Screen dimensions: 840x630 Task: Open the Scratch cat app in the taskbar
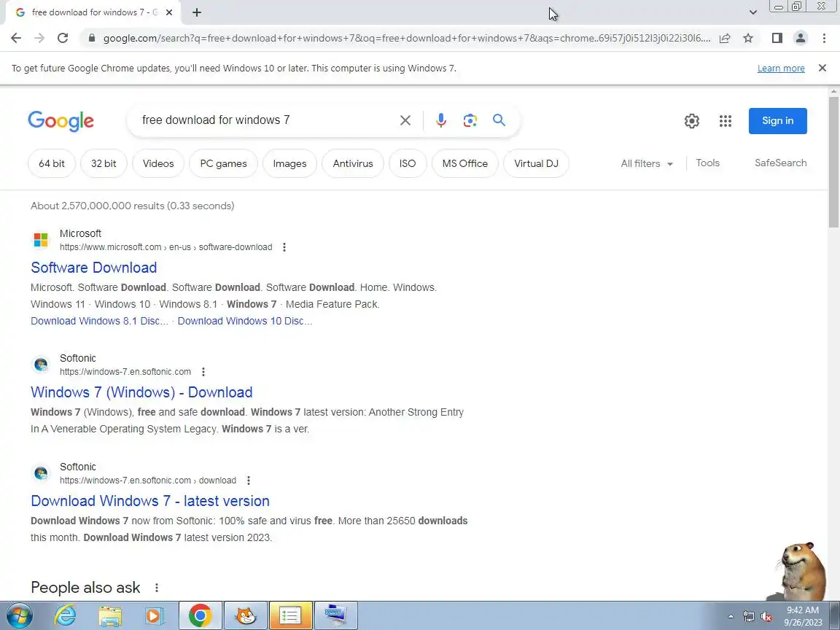click(x=246, y=615)
